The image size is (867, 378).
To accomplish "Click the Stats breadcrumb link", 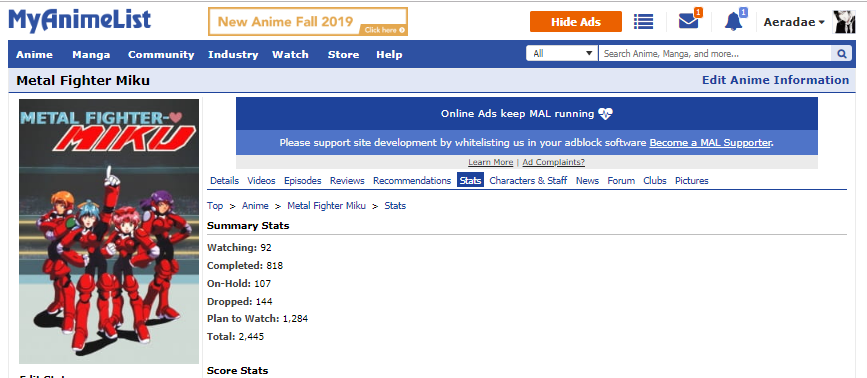I will click(395, 206).
